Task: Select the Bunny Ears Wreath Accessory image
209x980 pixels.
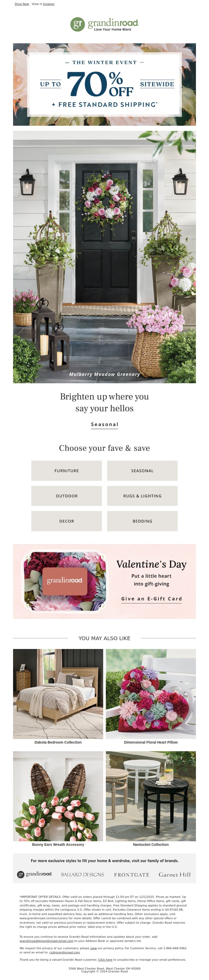Action: (58, 796)
